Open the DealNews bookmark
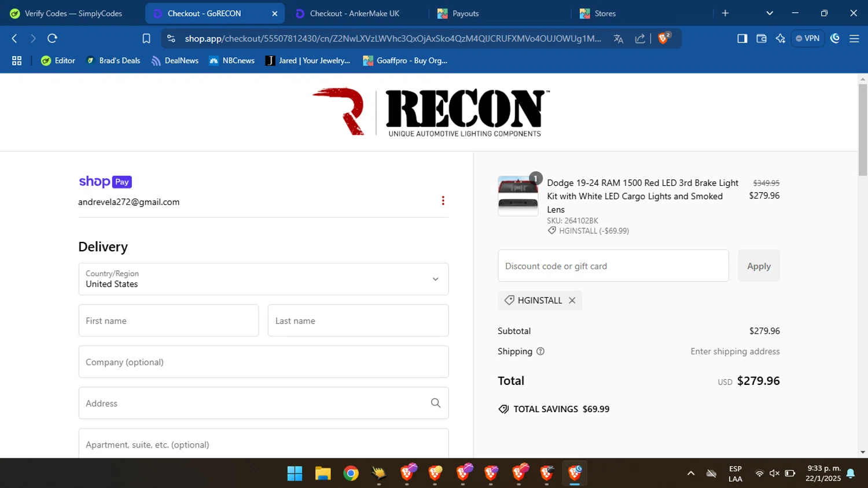The width and height of the screenshot is (868, 488). 175,61
